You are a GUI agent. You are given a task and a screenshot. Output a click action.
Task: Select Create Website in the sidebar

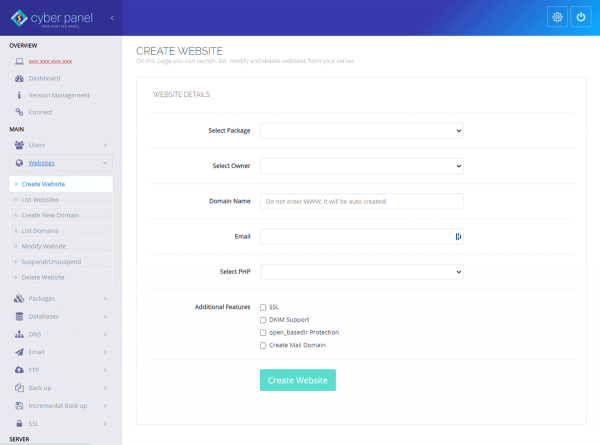click(61, 184)
